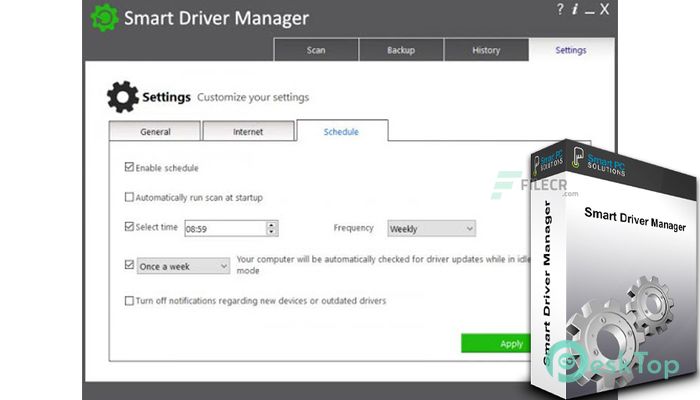
Task: Click the 'Frequency' label text
Action: pos(353,228)
